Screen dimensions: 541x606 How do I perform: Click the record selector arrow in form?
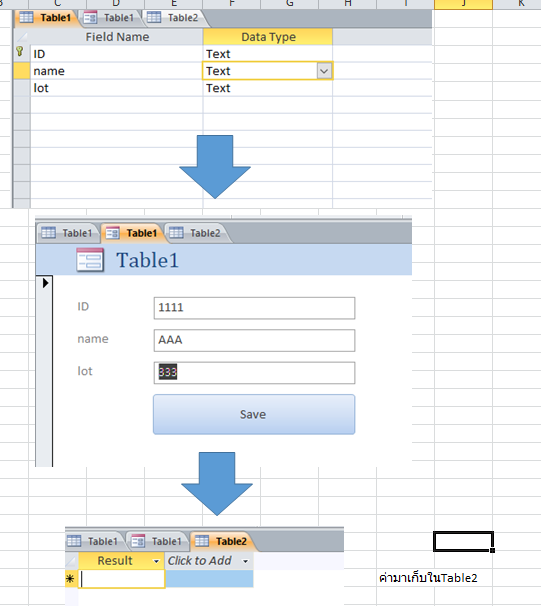click(45, 283)
